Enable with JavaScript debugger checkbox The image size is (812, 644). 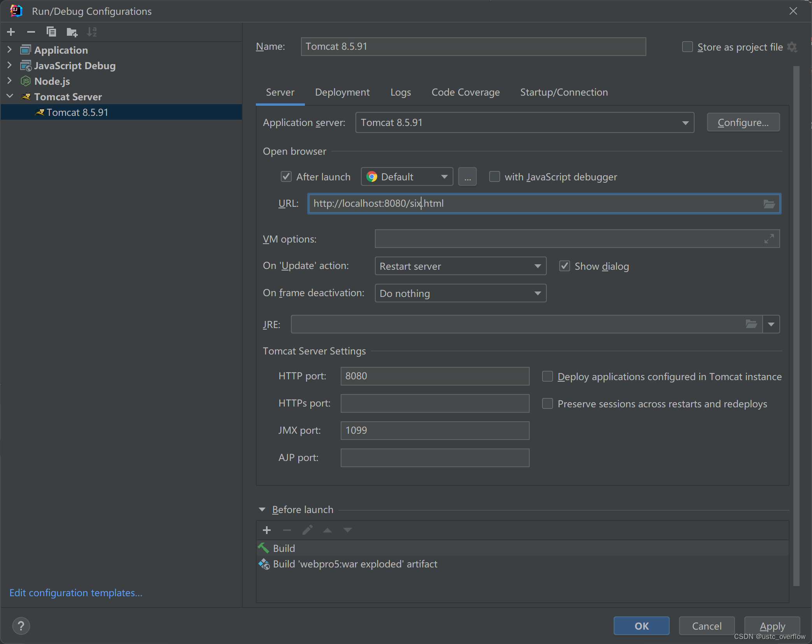pyautogui.click(x=494, y=177)
